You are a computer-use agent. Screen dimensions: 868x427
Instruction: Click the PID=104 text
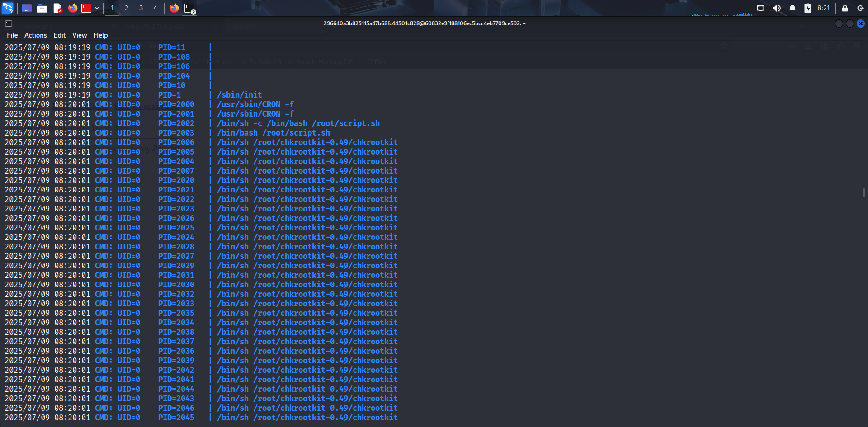pos(174,76)
